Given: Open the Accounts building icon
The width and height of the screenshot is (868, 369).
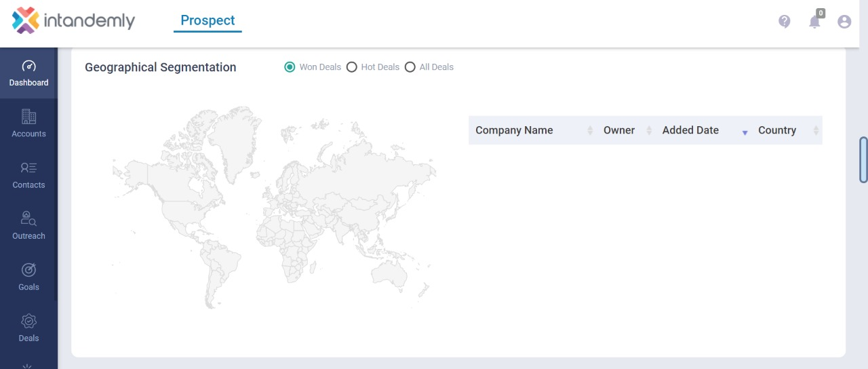Looking at the screenshot, I should pyautogui.click(x=28, y=117).
